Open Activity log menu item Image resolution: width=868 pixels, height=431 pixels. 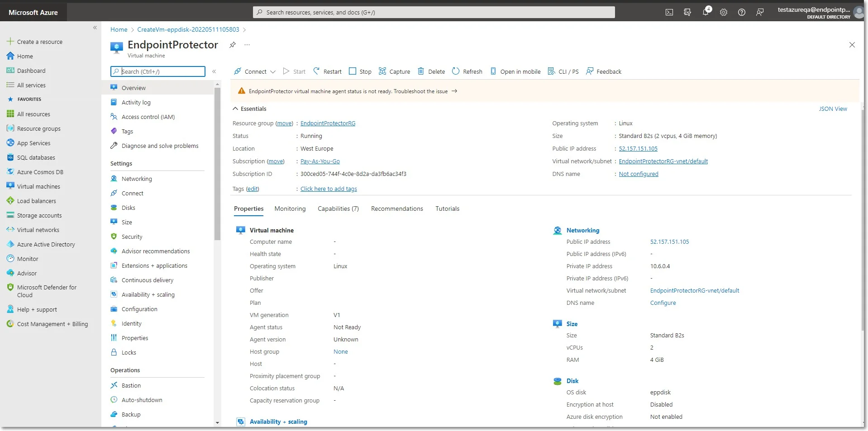136,102
